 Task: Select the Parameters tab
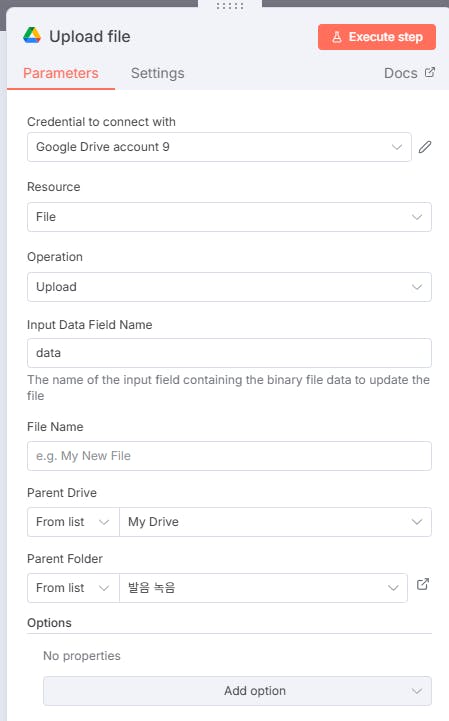(61, 73)
